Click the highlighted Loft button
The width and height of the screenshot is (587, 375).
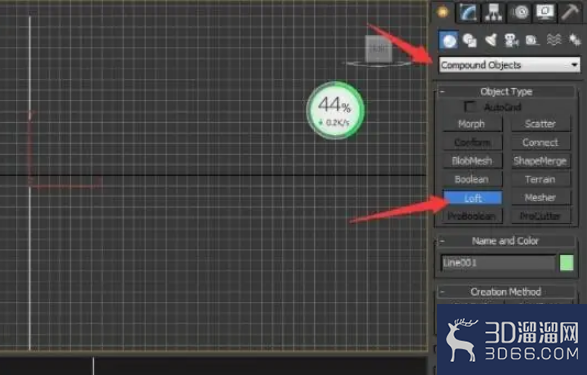point(473,198)
